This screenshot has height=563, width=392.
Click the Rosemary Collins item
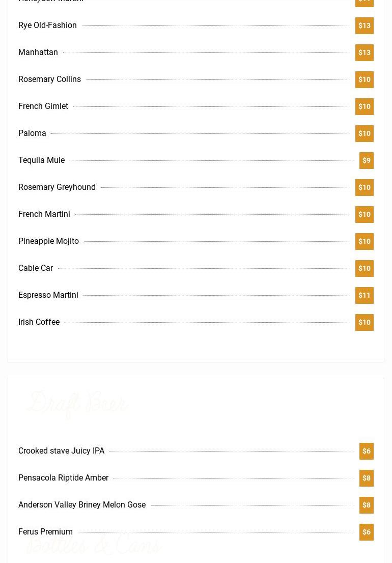coord(49,79)
